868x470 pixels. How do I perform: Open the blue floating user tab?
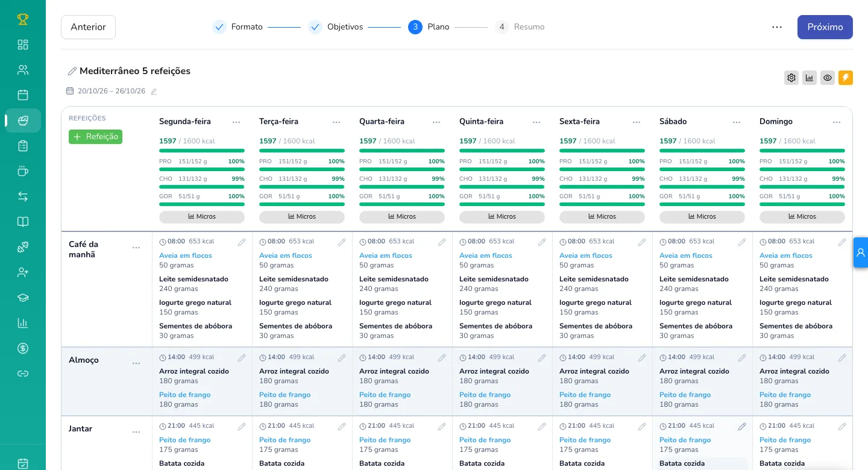click(x=861, y=252)
